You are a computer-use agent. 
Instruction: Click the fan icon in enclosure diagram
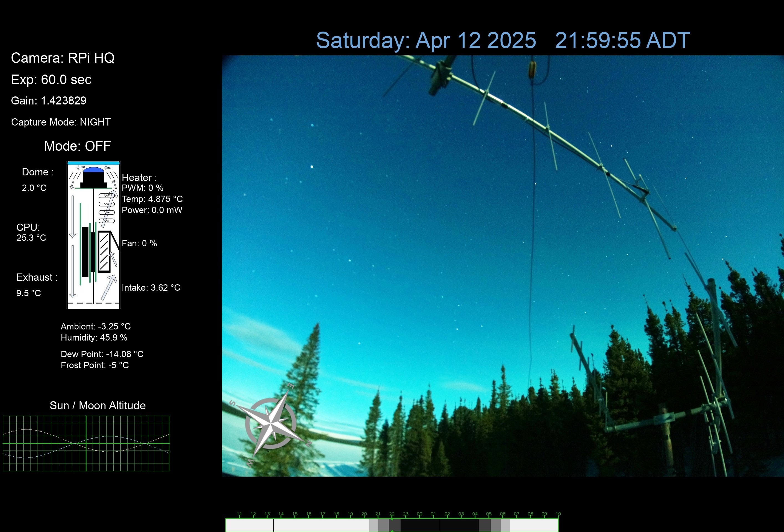(x=104, y=252)
